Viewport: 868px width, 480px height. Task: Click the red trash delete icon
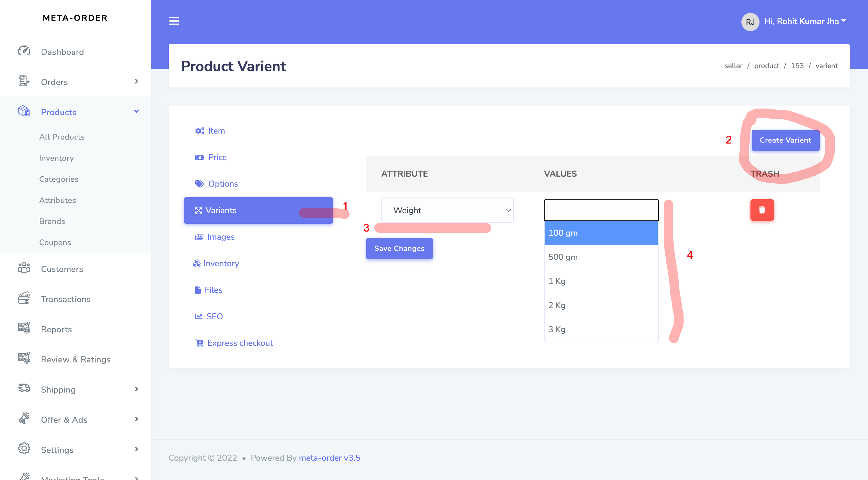pos(762,210)
